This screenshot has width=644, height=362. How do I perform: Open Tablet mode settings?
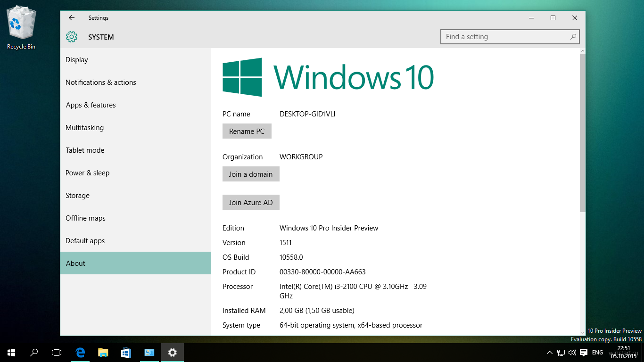pos(136,150)
